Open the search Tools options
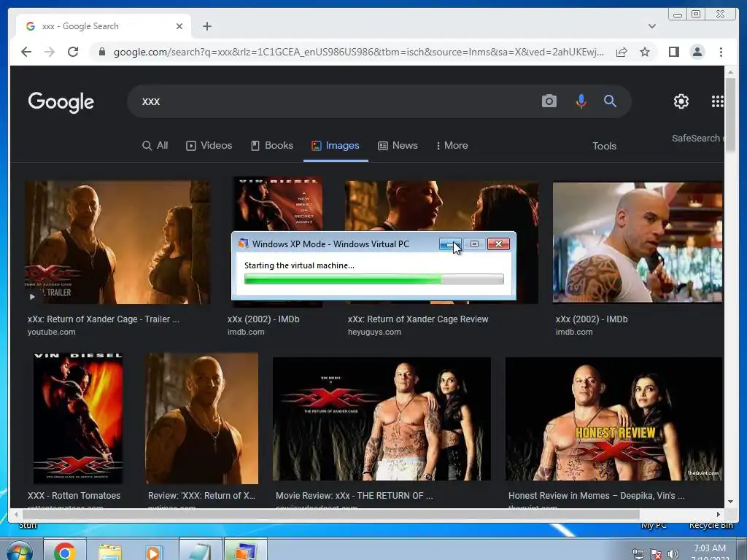The width and height of the screenshot is (747, 560). point(604,146)
